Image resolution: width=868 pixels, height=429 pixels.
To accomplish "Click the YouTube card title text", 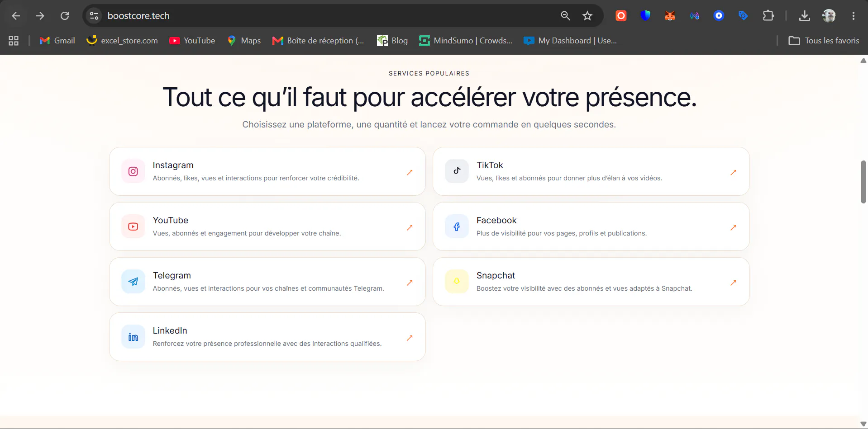I will point(170,220).
